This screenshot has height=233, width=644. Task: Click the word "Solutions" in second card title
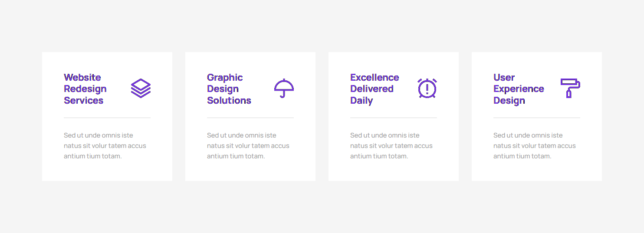click(229, 101)
